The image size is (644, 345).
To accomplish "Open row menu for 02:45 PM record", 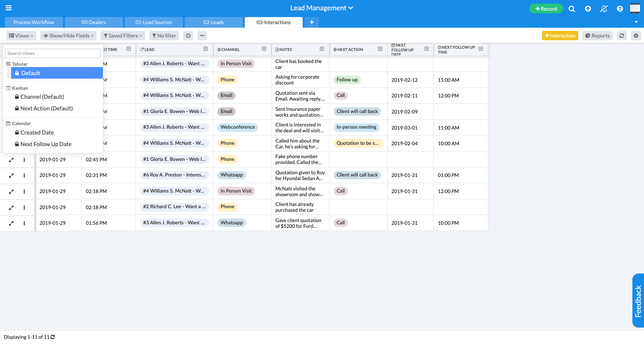I will click(x=24, y=160).
